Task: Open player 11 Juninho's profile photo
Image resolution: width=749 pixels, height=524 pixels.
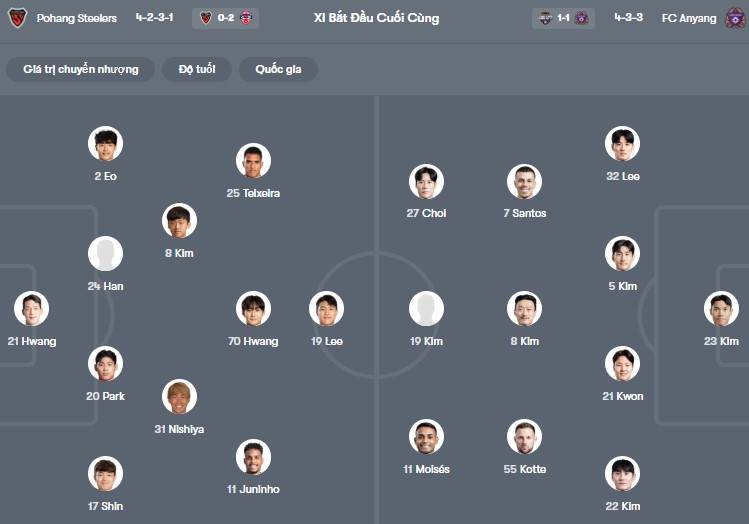Action: click(253, 457)
